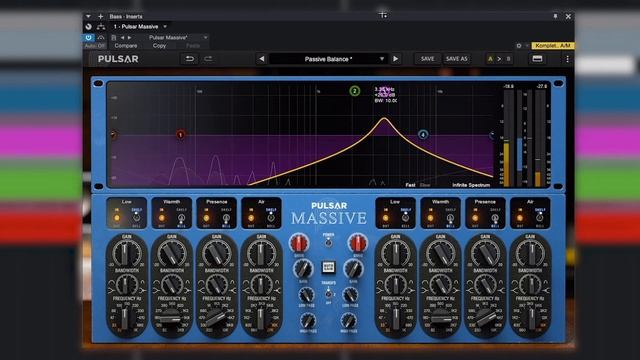Open the three-dot options menu

click(567, 59)
